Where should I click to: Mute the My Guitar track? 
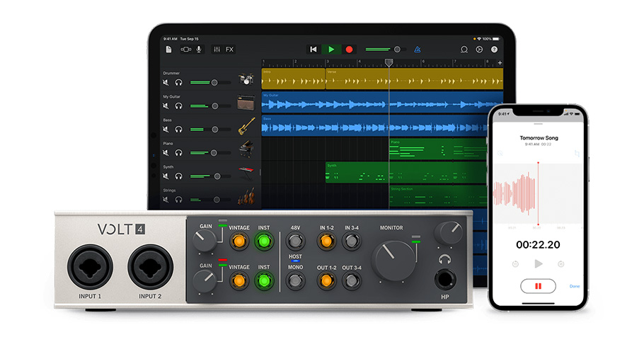coord(166,106)
